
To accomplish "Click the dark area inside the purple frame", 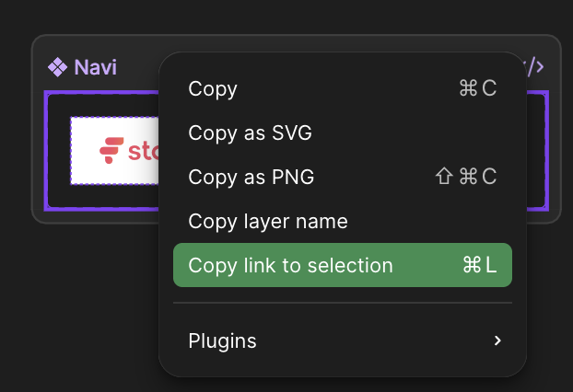I will click(x=57, y=197).
